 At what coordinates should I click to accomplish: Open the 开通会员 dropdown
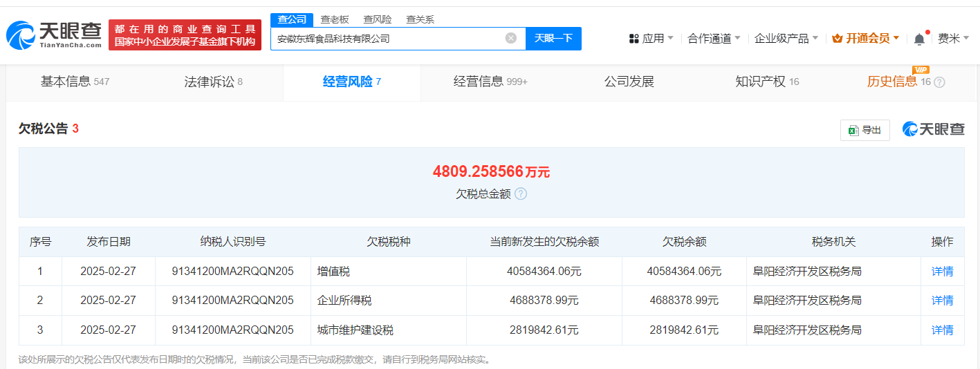click(x=866, y=39)
